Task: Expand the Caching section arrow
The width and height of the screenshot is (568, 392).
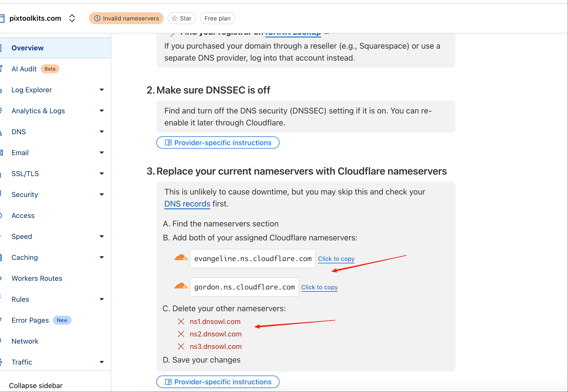Action: pyautogui.click(x=101, y=257)
